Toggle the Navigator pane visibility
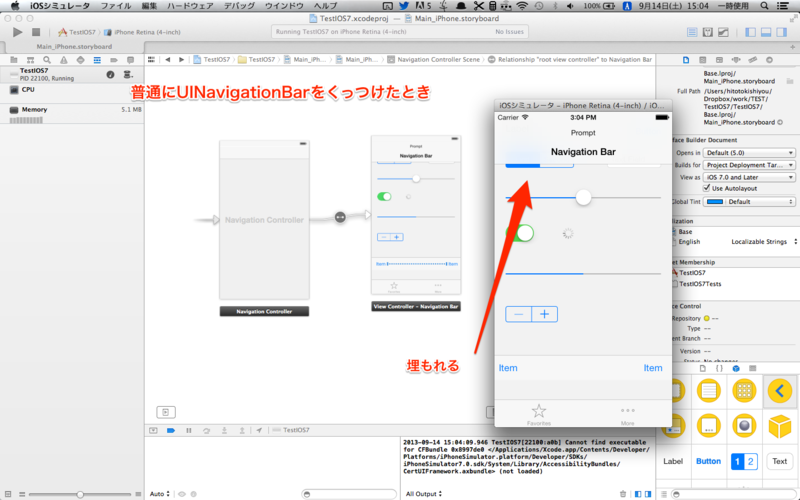Screen dimensions: 800x500 coord(751,32)
